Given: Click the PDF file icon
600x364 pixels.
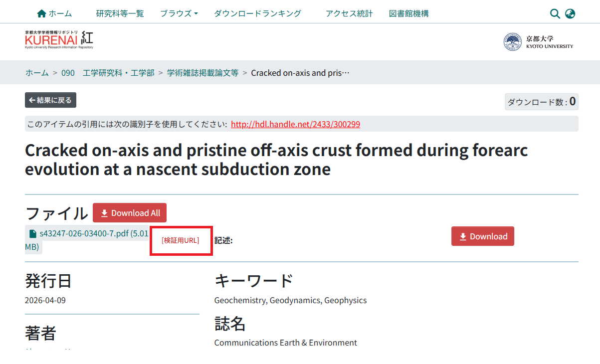Looking at the screenshot, I should point(33,233).
